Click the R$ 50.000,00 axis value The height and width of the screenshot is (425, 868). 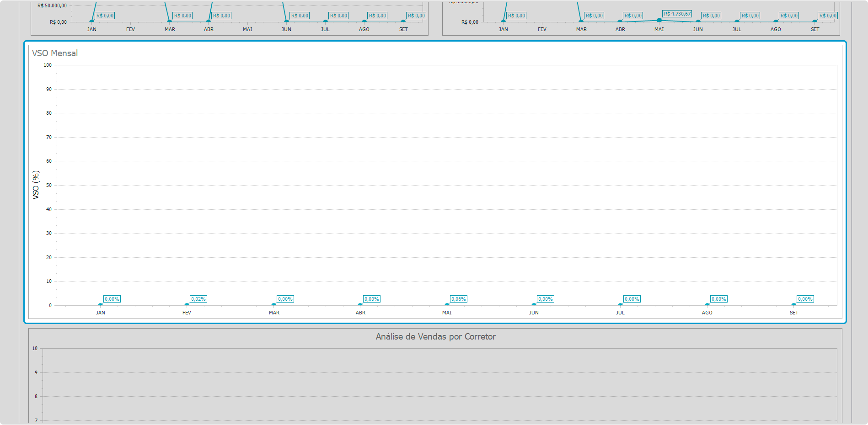click(x=52, y=6)
